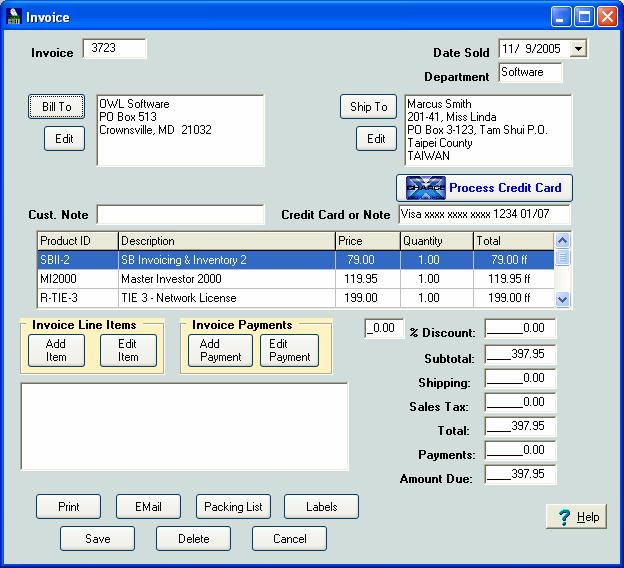Image resolution: width=624 pixels, height=568 pixels.
Task: Click the table scroll up arrow
Action: coord(562,240)
